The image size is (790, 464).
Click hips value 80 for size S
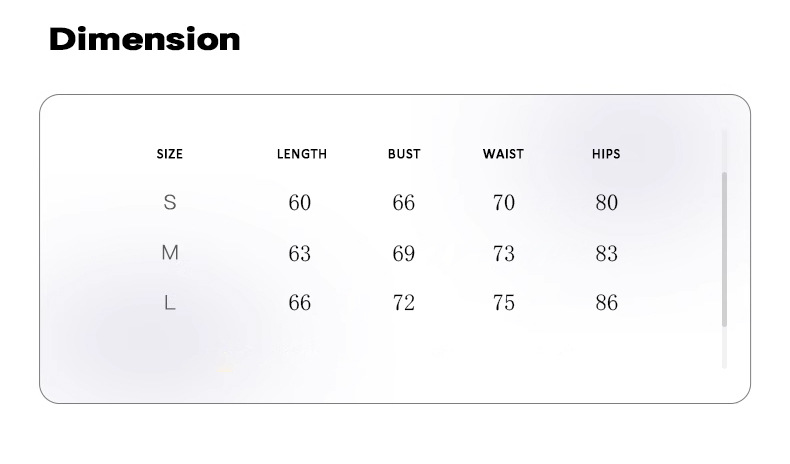(607, 203)
